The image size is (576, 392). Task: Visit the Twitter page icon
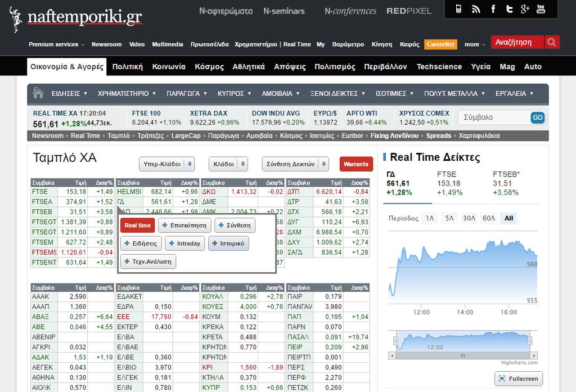[509, 9]
